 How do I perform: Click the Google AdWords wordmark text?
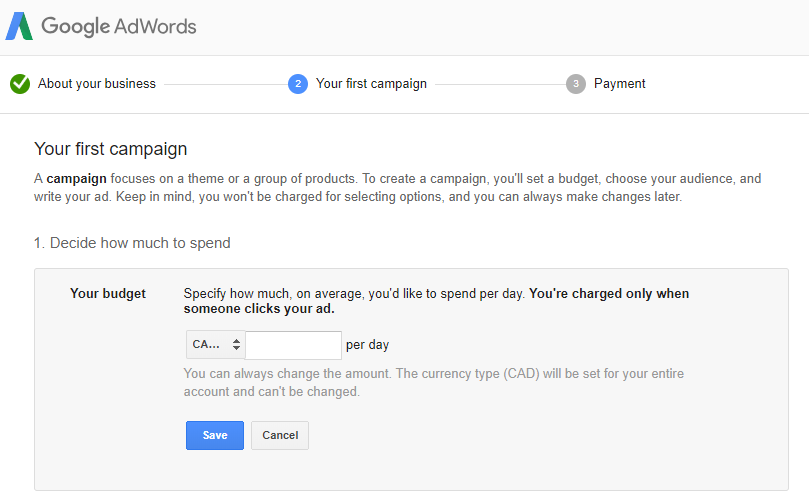pos(119,26)
